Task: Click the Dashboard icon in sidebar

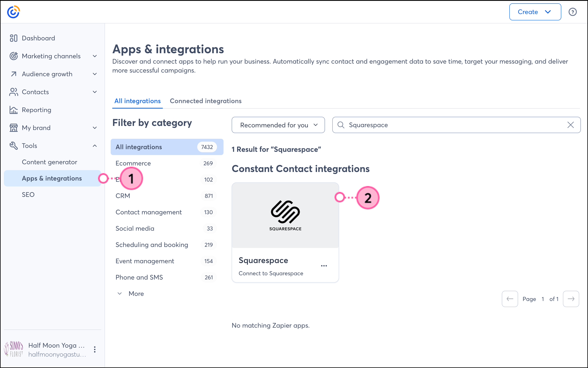Action: [13, 38]
